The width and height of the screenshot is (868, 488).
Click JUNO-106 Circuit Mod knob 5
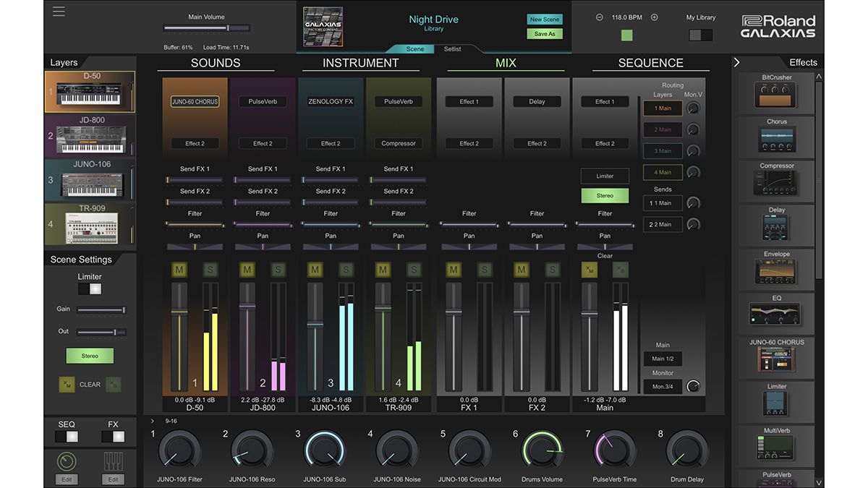469,450
